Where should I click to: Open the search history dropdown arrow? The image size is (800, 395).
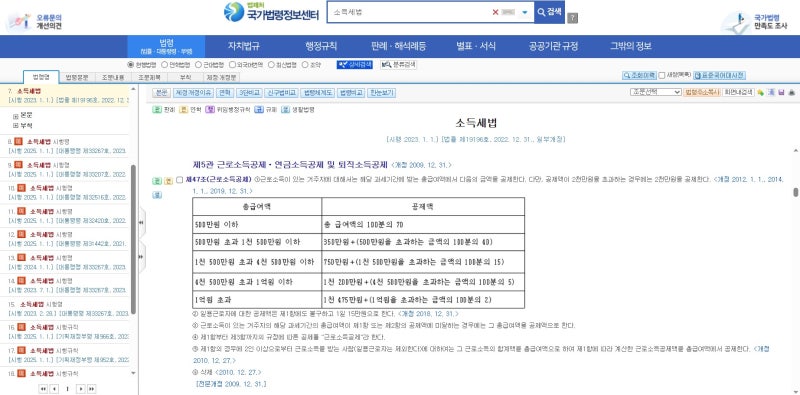point(524,12)
